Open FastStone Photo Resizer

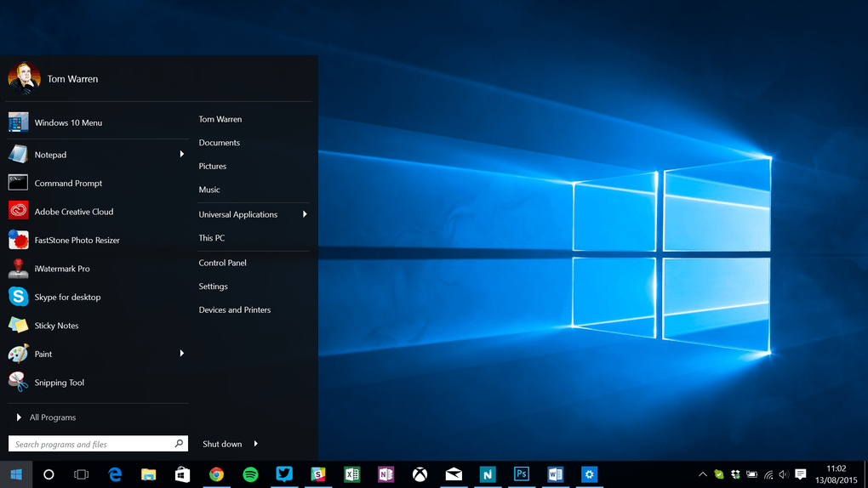click(97, 240)
